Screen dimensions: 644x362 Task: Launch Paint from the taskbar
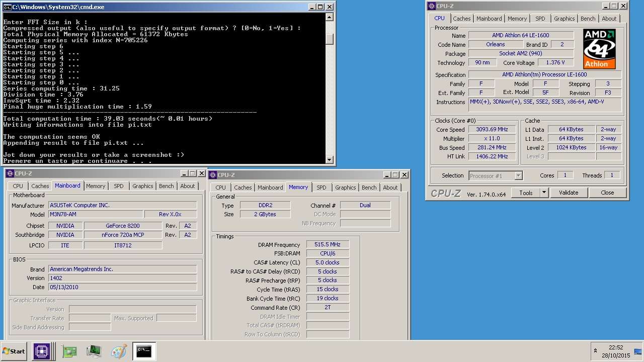[119, 351]
